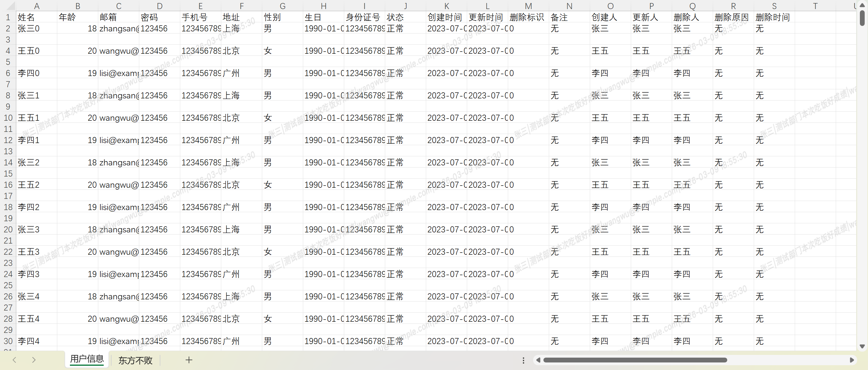The height and width of the screenshot is (370, 868).
Task: Select row 10 header
Action: click(x=8, y=118)
